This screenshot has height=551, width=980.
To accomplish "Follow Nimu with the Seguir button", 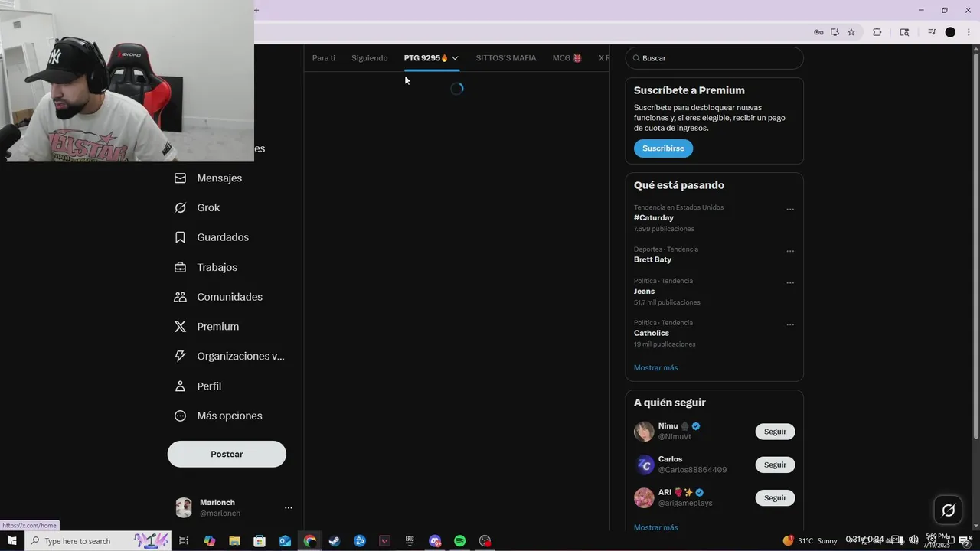I will pos(775,432).
